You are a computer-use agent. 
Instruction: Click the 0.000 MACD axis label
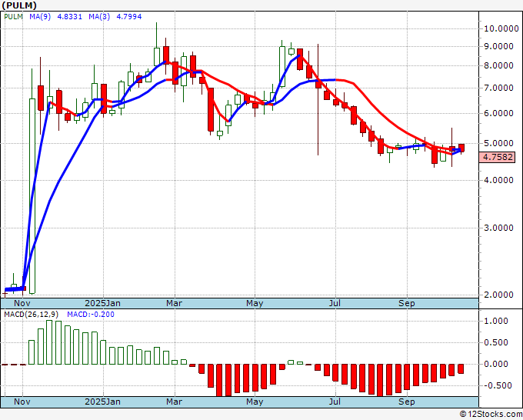[498, 364]
